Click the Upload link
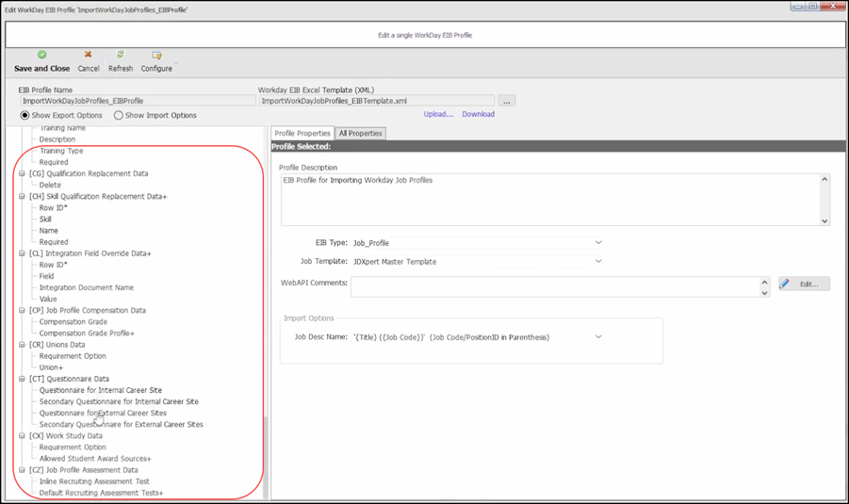 (438, 115)
